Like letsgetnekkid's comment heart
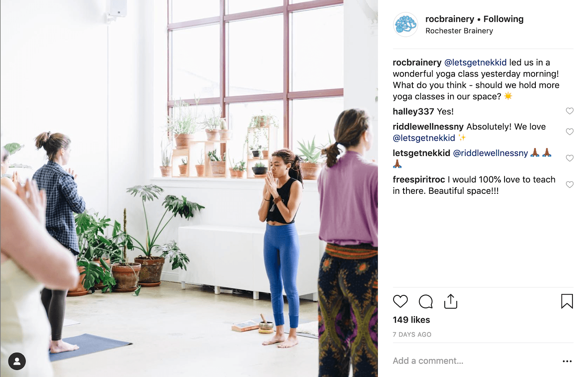This screenshot has height=377, width=588. point(570,158)
